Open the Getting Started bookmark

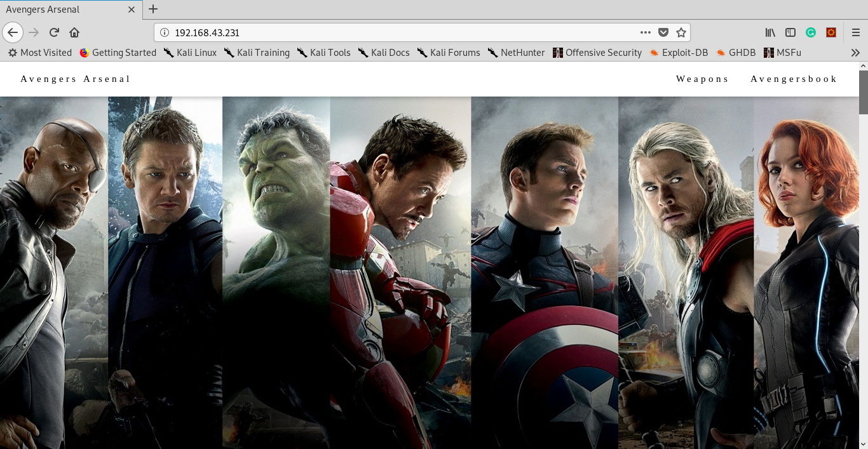[118, 53]
